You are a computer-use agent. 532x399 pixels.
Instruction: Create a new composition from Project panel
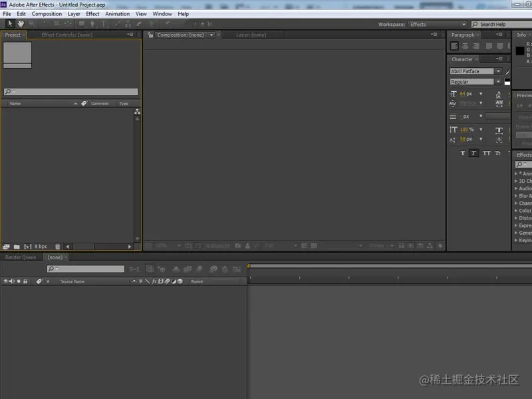pos(28,247)
